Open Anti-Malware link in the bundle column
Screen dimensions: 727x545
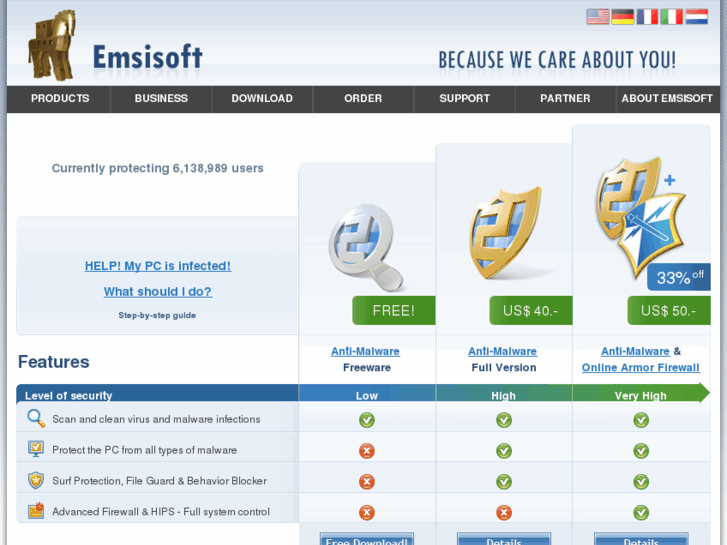pyautogui.click(x=635, y=351)
